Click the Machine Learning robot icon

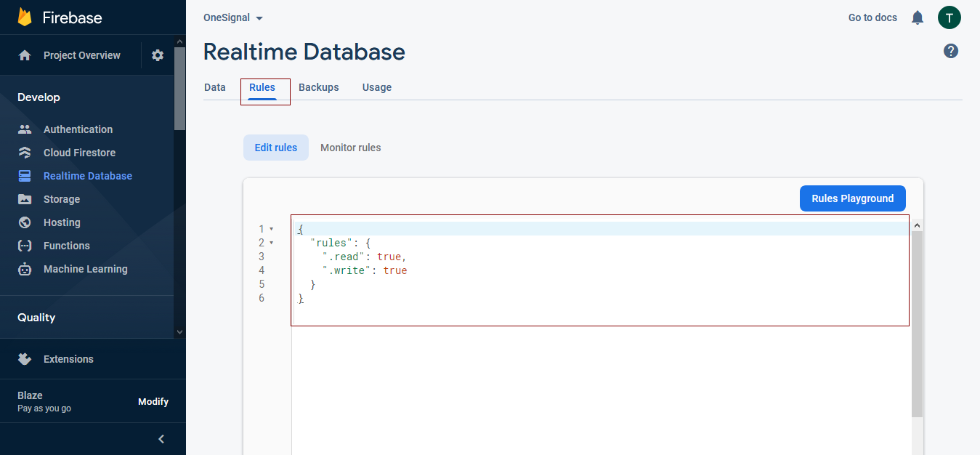point(25,269)
